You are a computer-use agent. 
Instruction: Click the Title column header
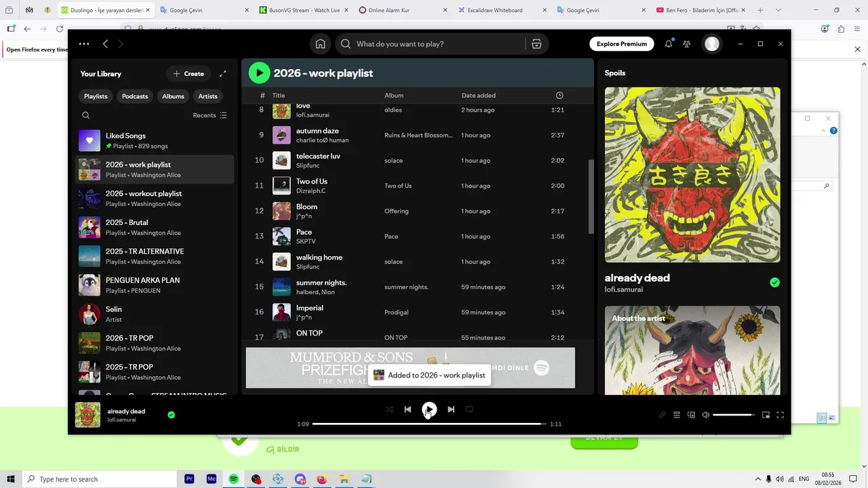pos(279,96)
